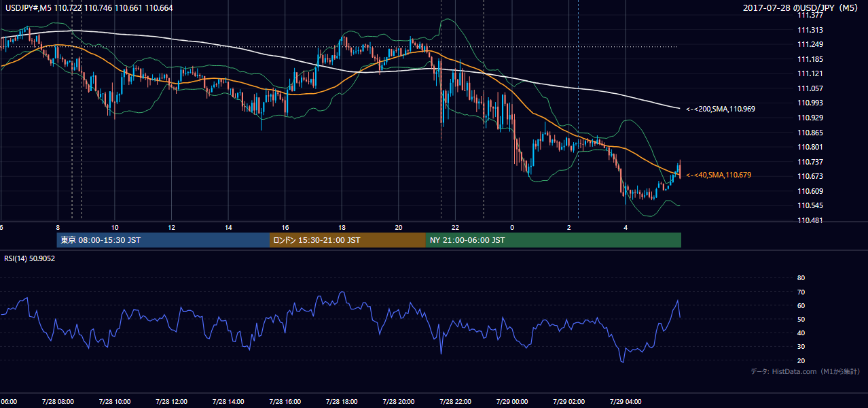This screenshot has height=408, width=868.
Task: Click hour tick 18 under price chart
Action: pyautogui.click(x=342, y=227)
